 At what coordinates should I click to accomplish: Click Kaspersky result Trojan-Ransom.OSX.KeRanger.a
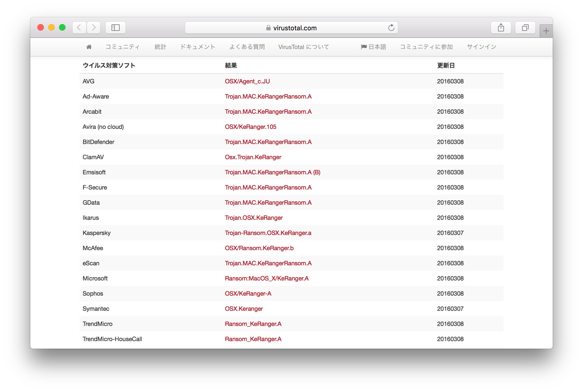[x=268, y=233]
